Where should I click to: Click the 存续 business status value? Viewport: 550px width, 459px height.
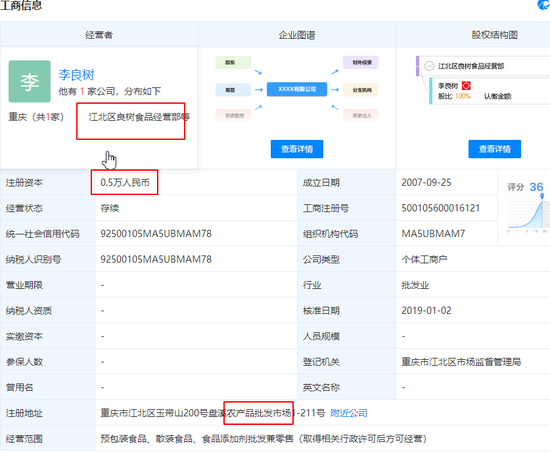(x=110, y=208)
